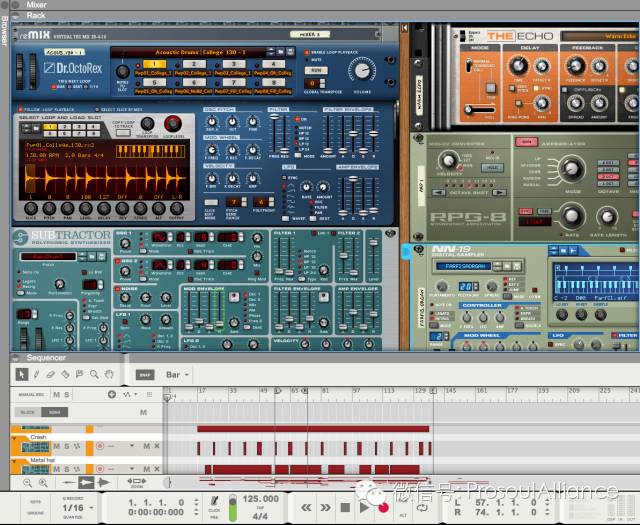Viewport: 640px width, 525px height.
Task: Pick the Hand tool in sequencer toolbar
Action: point(109,374)
